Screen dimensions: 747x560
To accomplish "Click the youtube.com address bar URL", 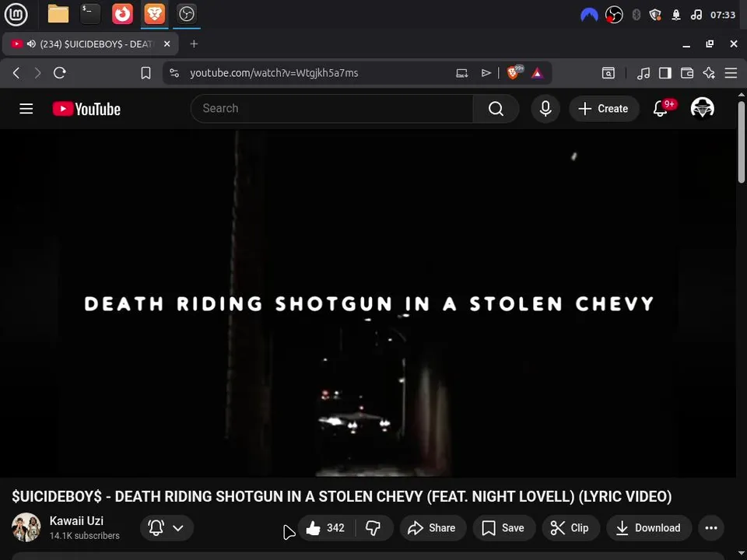I will pyautogui.click(x=274, y=73).
